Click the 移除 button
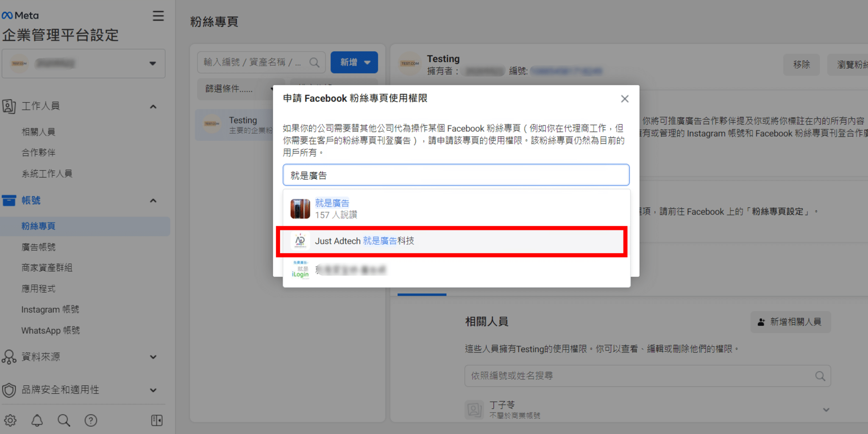Screen dimensions: 868x434 tap(801, 65)
